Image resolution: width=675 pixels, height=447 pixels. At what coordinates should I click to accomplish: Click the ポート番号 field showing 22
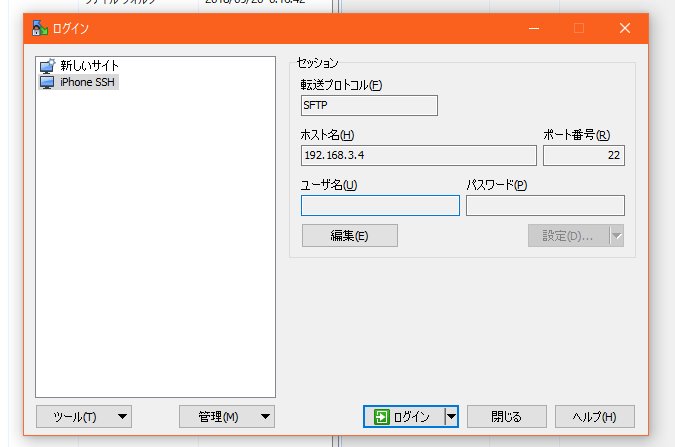click(584, 155)
